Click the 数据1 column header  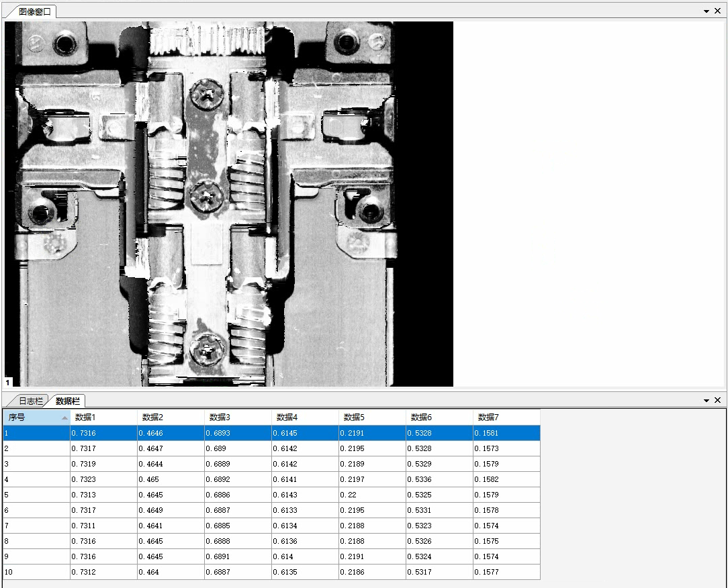point(103,418)
